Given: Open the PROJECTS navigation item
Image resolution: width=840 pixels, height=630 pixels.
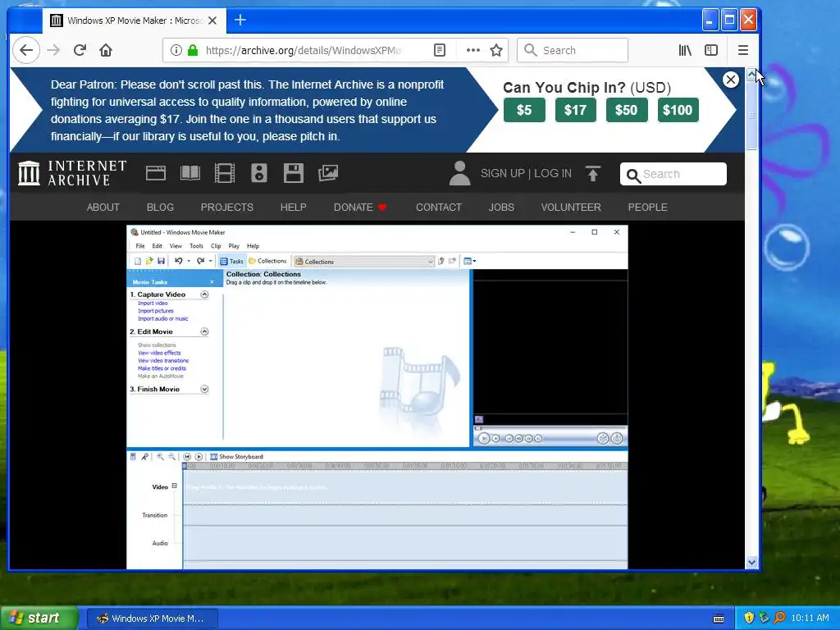Looking at the screenshot, I should click(x=226, y=208).
